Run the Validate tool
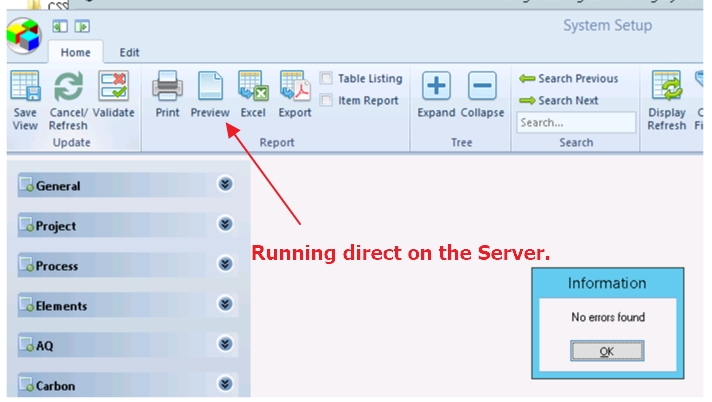The height and width of the screenshot is (402, 712). (114, 86)
